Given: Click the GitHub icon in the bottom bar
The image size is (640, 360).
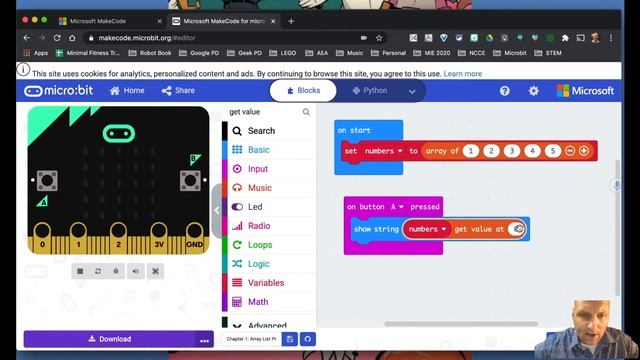Looking at the screenshot, I should 308,339.
